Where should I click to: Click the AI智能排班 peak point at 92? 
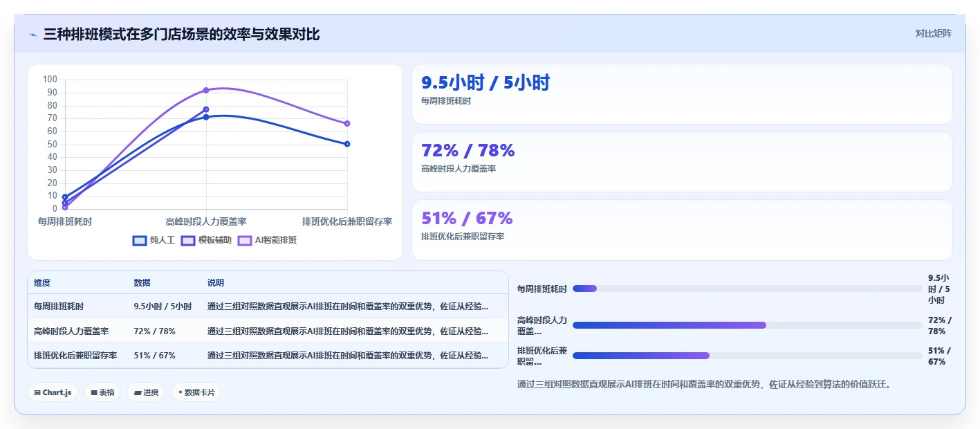[x=206, y=90]
